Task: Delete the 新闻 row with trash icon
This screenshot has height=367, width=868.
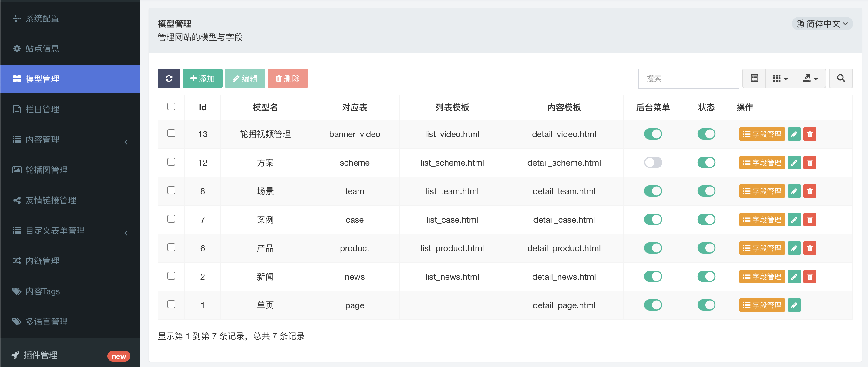Action: pos(810,277)
